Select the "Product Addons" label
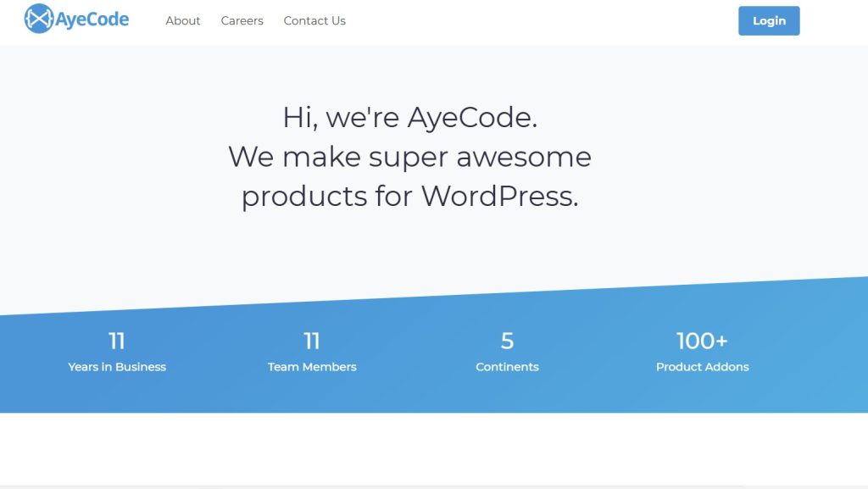This screenshot has height=489, width=868. 702,367
